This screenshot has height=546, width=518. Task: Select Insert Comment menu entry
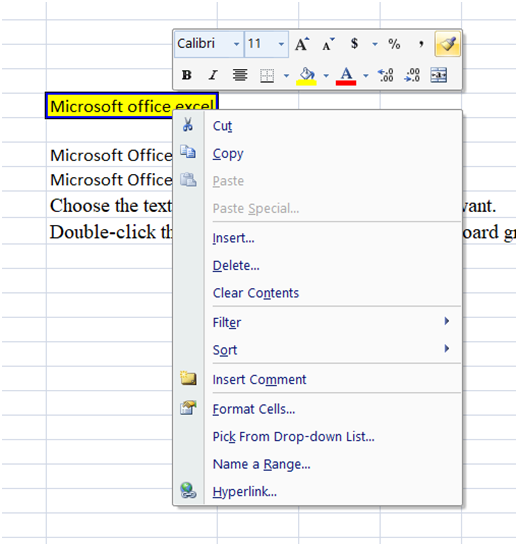(317, 379)
